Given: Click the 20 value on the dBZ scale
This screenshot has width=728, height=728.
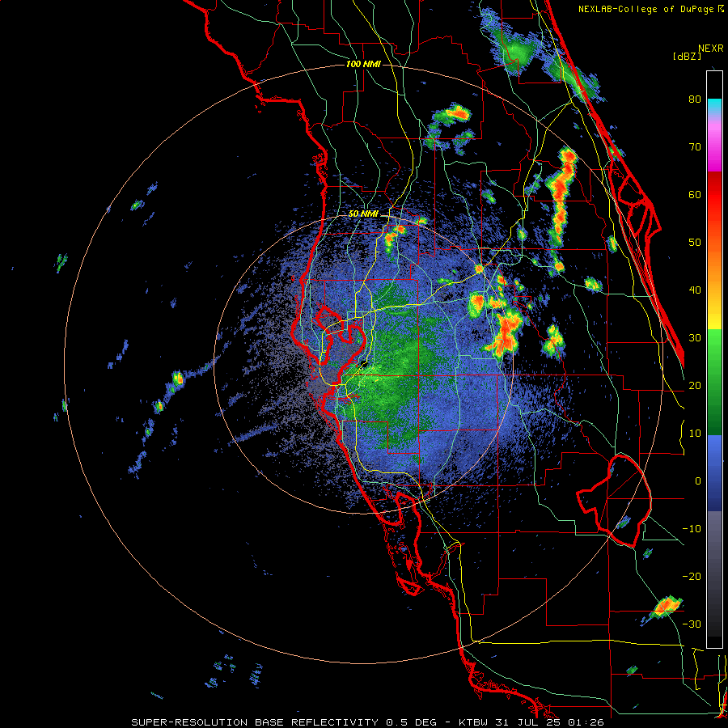Looking at the screenshot, I should [695, 386].
